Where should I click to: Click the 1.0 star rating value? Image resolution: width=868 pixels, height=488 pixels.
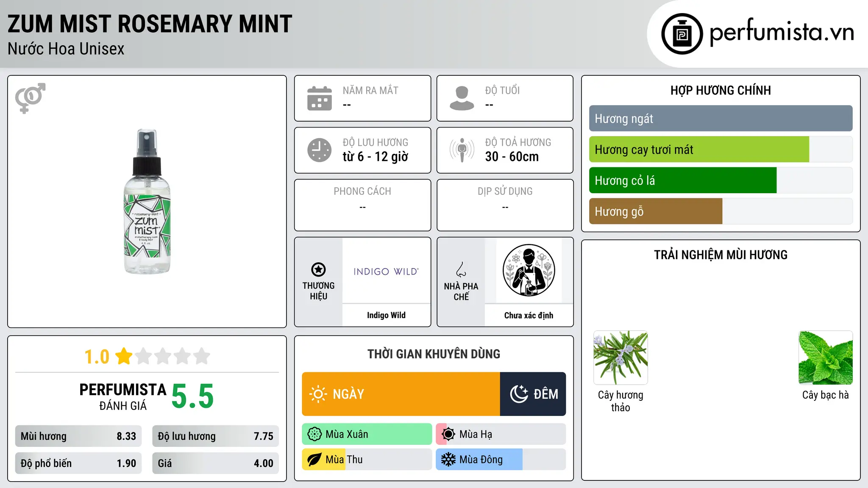pyautogui.click(x=97, y=357)
